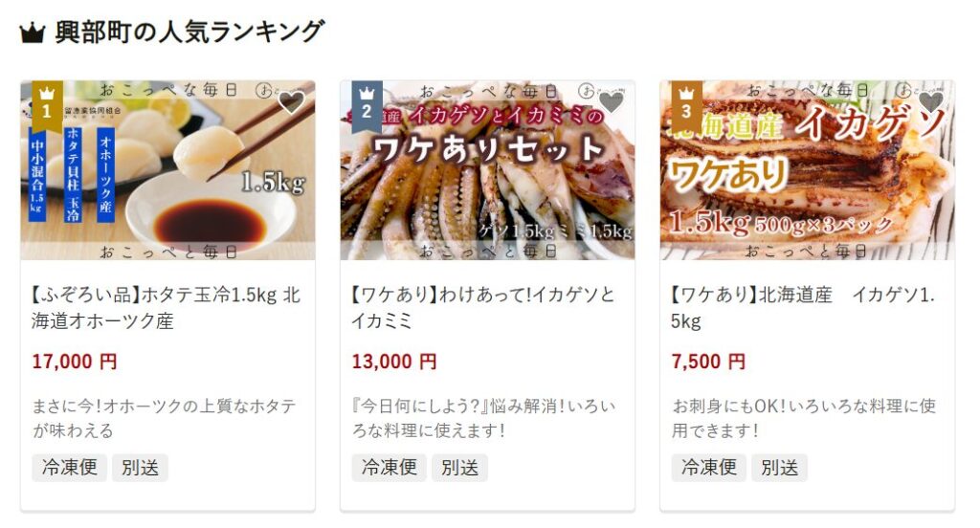The width and height of the screenshot is (980, 528).
Task: Open the ワケありセット squid product image
Action: coord(487,170)
